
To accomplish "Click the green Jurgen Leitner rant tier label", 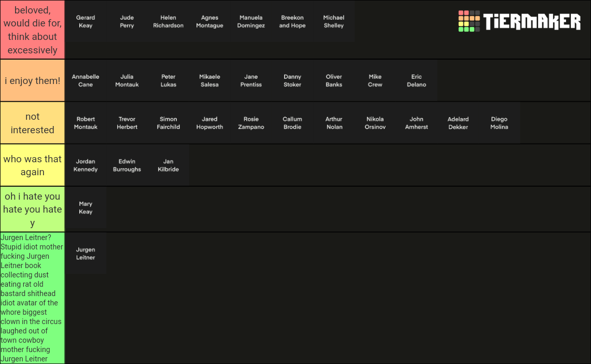I will (x=32, y=298).
